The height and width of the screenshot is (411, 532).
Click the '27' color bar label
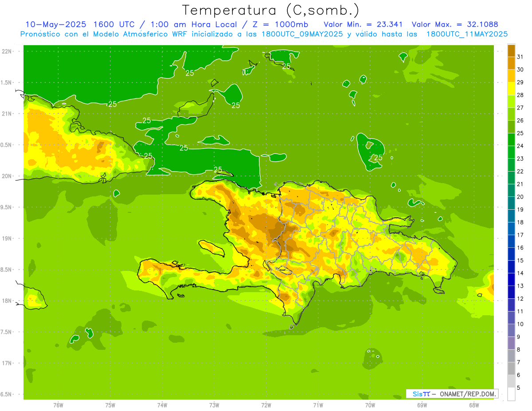pos(520,108)
